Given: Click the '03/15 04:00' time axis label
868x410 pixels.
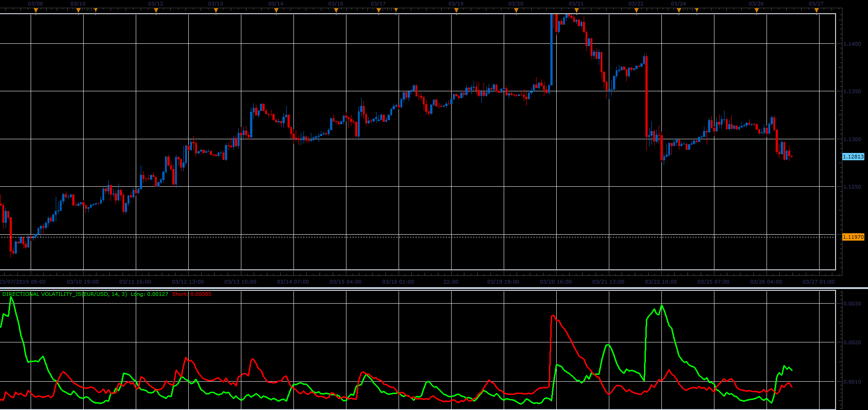Looking at the screenshot, I should tap(346, 282).
